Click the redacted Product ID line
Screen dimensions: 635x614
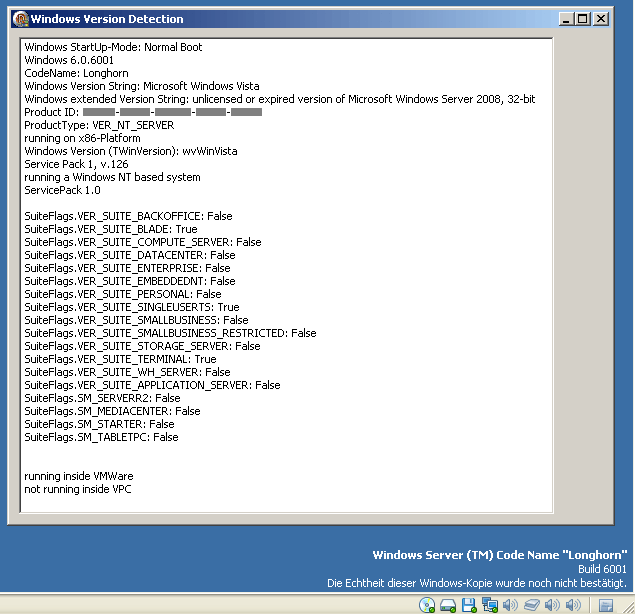(x=143, y=112)
